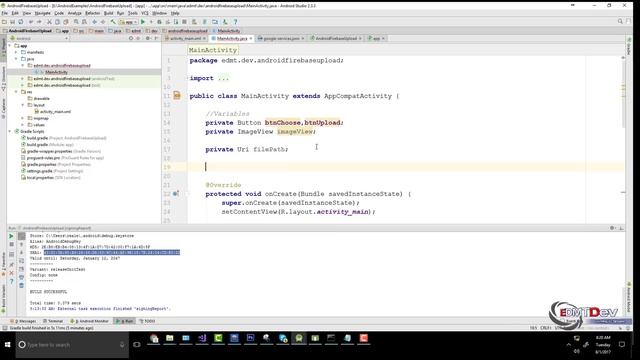This screenshot has width=640, height=360.
Task: Toggle the Gradle tool window on right edge
Action: 629,47
